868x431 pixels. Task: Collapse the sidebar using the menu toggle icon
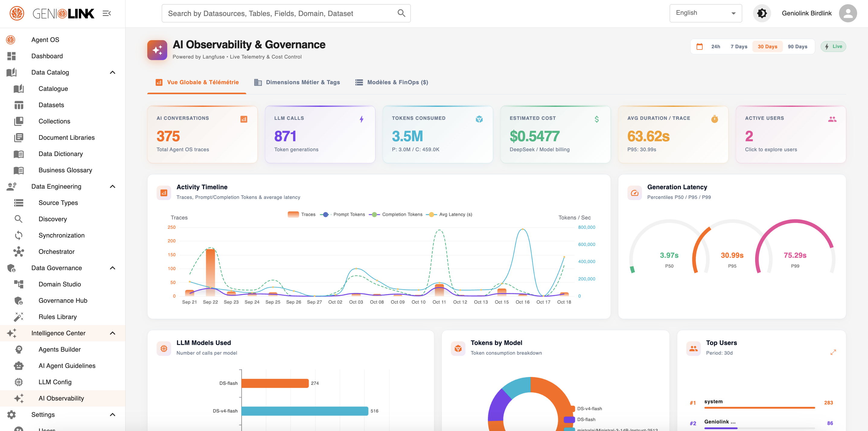click(x=107, y=14)
